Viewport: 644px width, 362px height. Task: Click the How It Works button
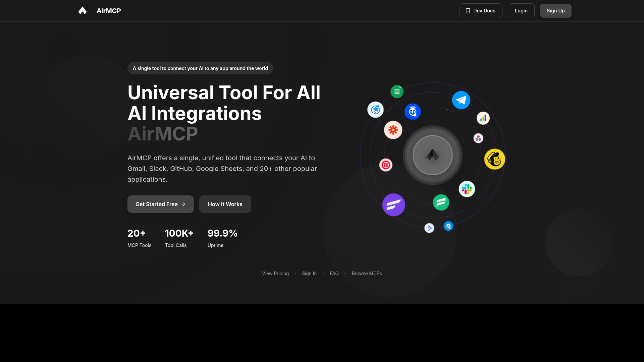(225, 204)
